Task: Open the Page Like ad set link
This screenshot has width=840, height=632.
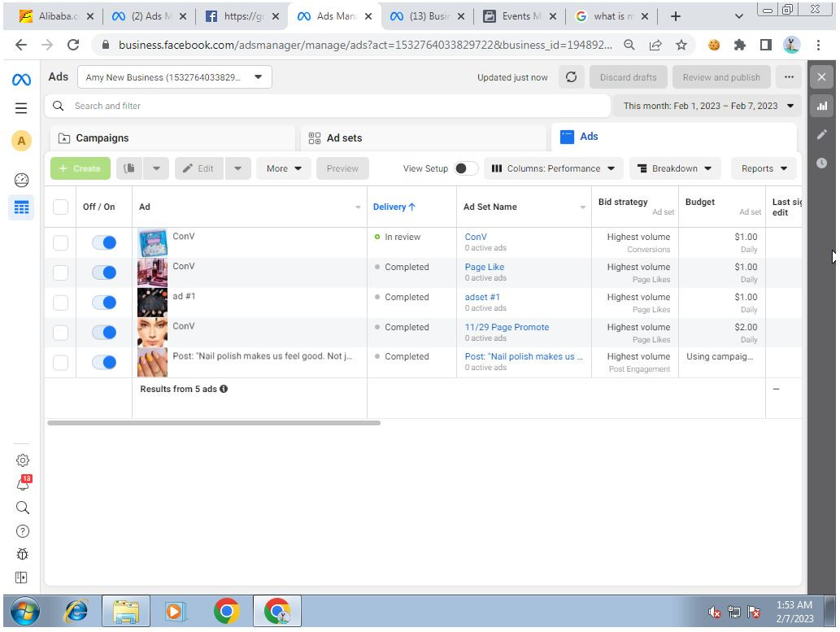Action: click(x=485, y=267)
